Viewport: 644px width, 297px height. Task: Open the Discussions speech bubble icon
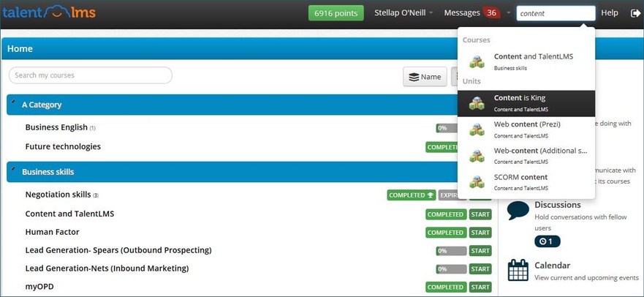518,211
